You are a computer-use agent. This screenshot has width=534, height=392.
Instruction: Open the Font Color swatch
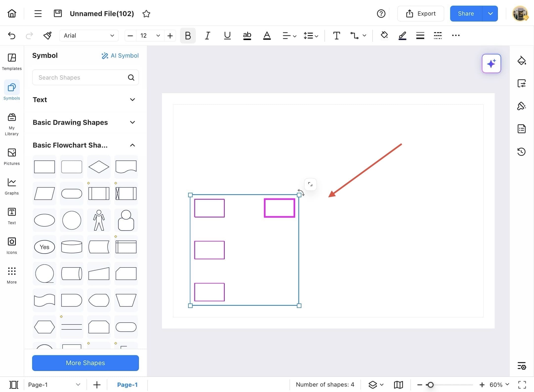click(267, 35)
